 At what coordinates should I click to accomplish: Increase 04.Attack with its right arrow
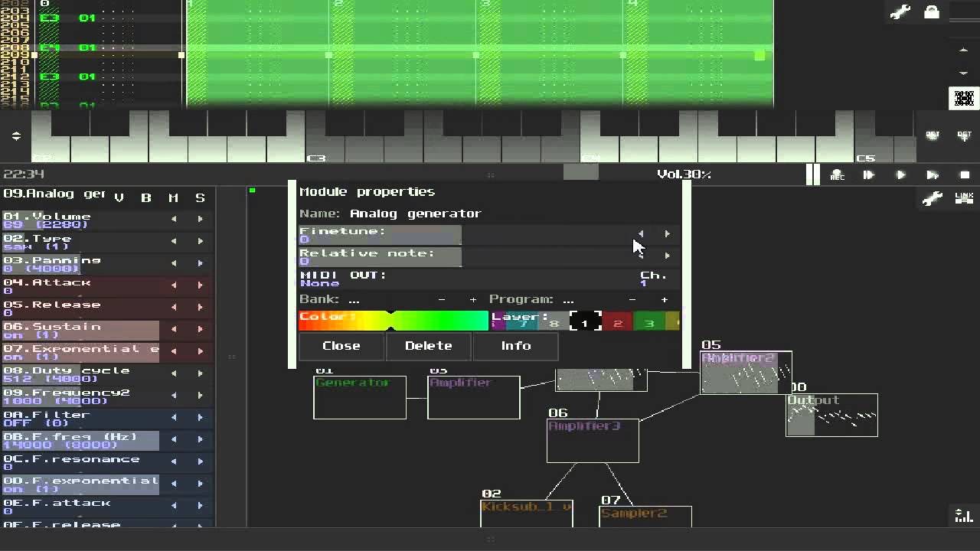coord(201,285)
